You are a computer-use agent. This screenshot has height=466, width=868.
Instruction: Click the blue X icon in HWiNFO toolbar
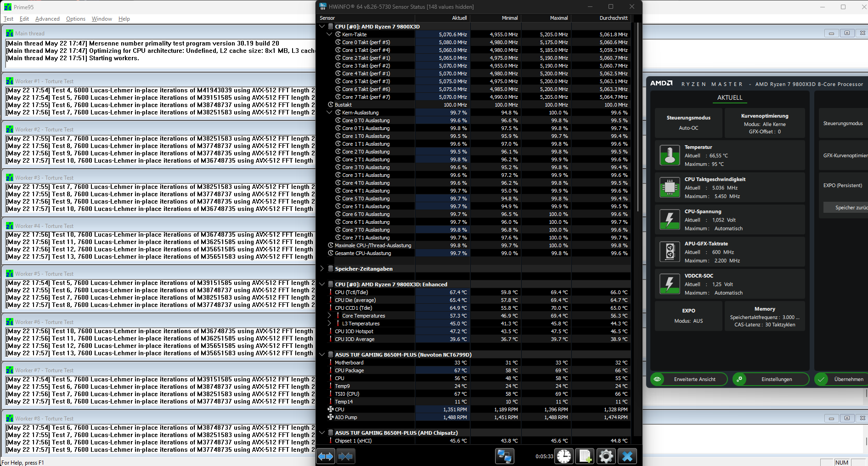point(627,456)
